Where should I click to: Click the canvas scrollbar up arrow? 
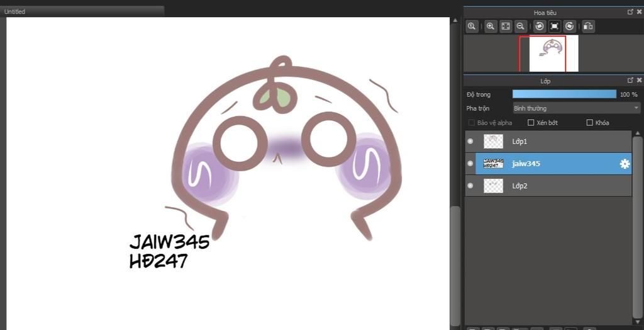455,20
